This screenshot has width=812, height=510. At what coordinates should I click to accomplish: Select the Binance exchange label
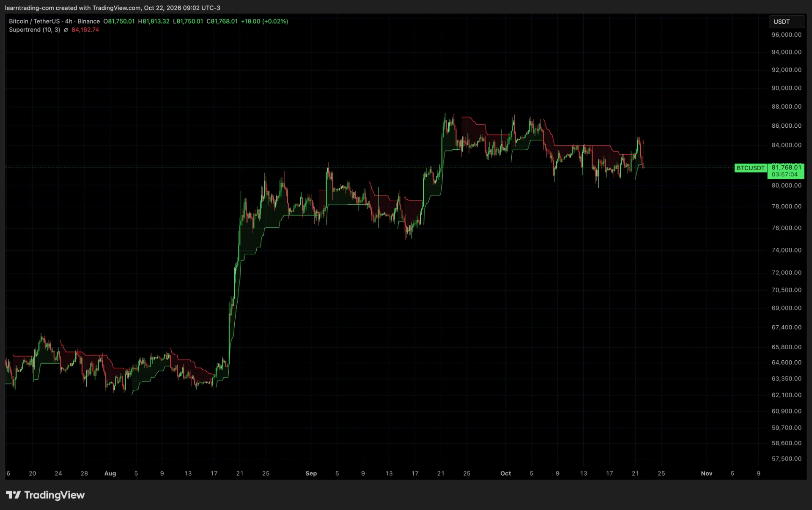tap(88, 21)
